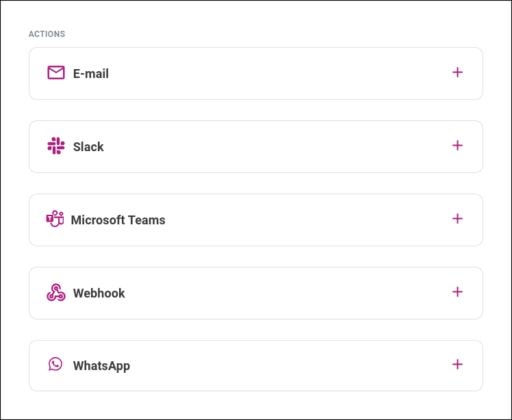Add a Webhook action via plus
This screenshot has width=512, height=420.
click(x=458, y=292)
